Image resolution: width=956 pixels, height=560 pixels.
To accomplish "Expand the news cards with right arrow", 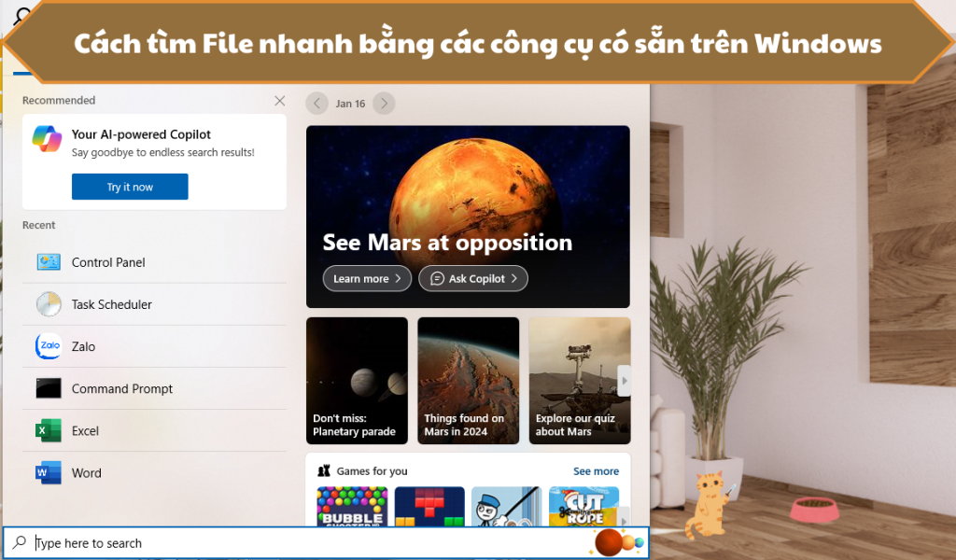I will click(x=624, y=380).
